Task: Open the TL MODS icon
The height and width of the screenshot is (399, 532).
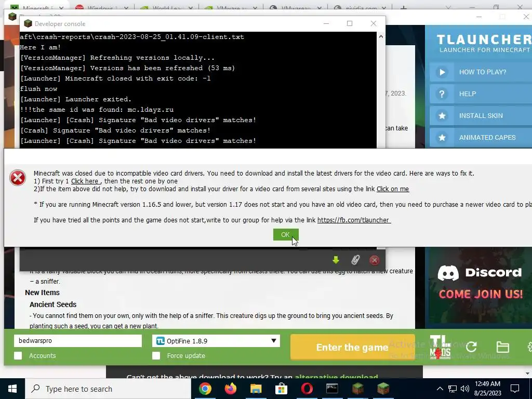Action: (x=440, y=347)
